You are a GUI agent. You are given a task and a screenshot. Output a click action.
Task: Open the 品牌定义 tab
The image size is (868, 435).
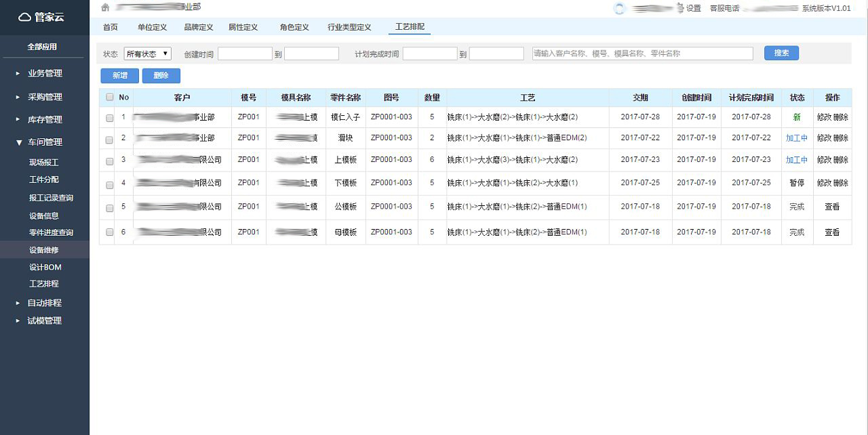[x=198, y=28]
